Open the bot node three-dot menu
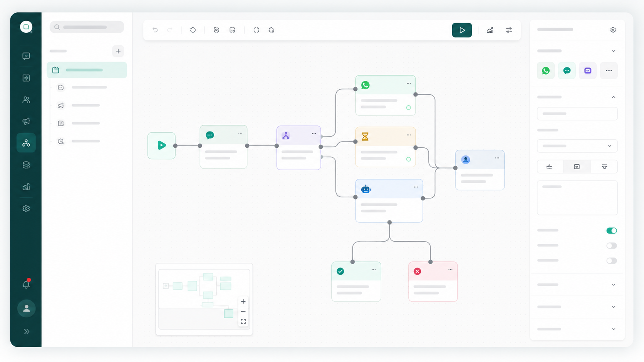 click(416, 187)
